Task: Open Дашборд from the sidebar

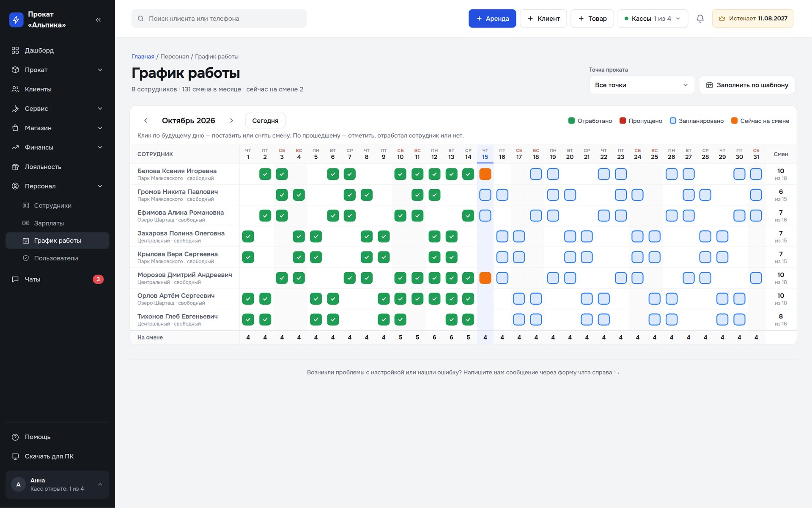Action: click(x=58, y=50)
